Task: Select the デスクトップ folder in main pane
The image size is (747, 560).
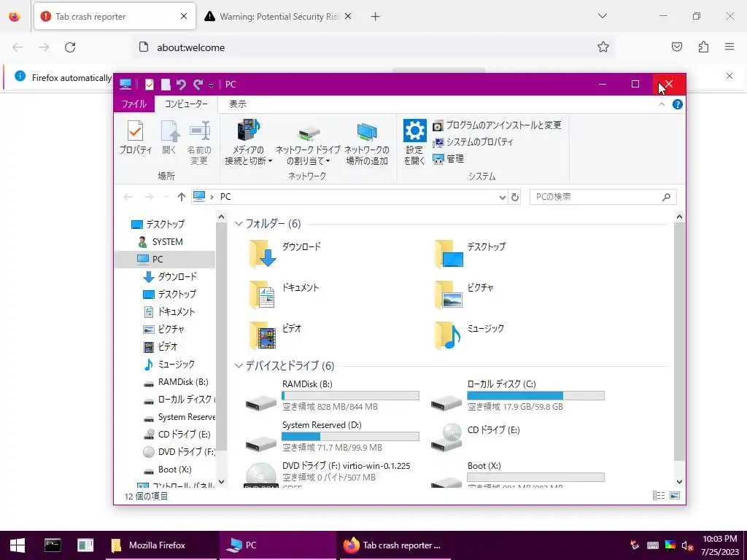Action: [471, 254]
